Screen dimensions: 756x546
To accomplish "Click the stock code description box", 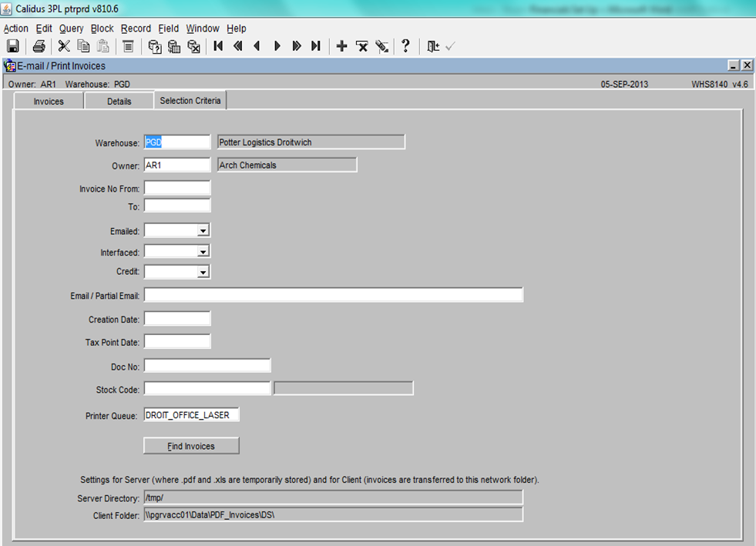I will click(343, 388).
